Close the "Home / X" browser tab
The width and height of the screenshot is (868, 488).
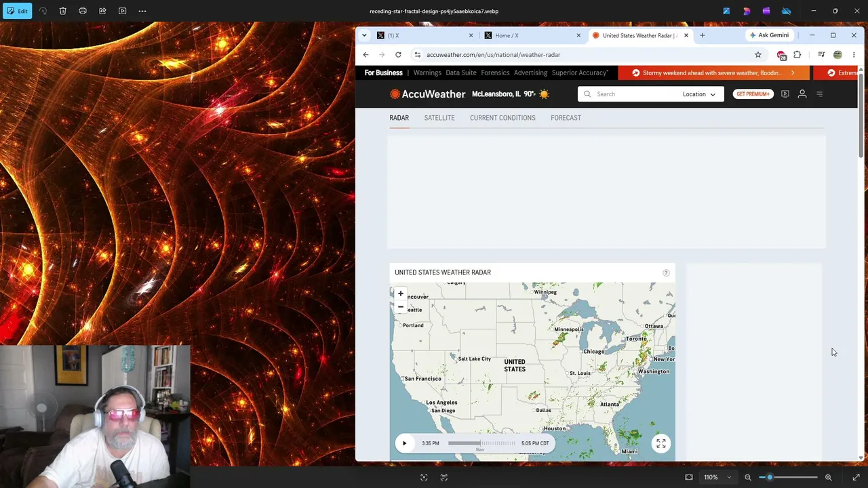point(578,35)
